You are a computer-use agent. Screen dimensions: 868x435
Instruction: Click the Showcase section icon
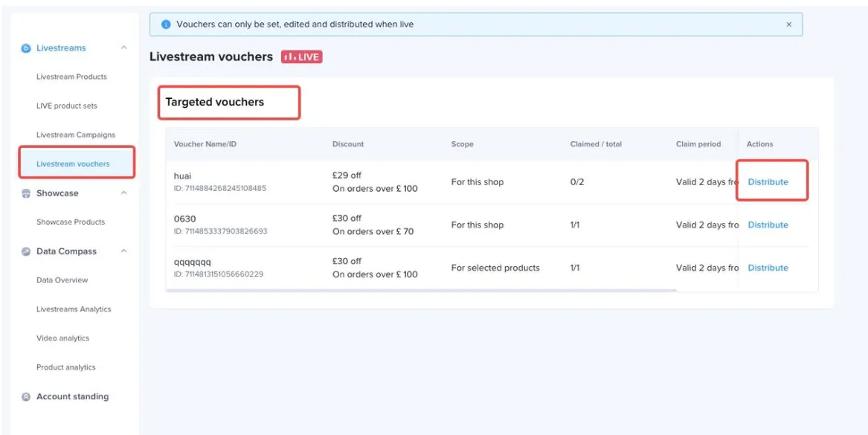[25, 193]
